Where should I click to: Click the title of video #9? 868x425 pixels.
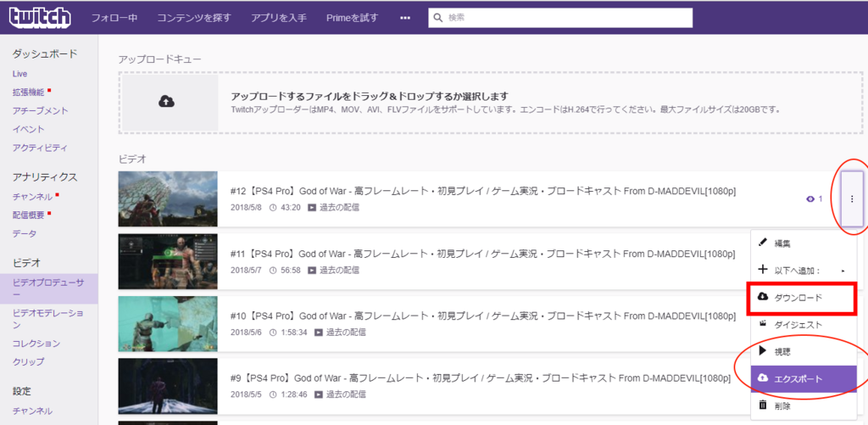pos(480,379)
